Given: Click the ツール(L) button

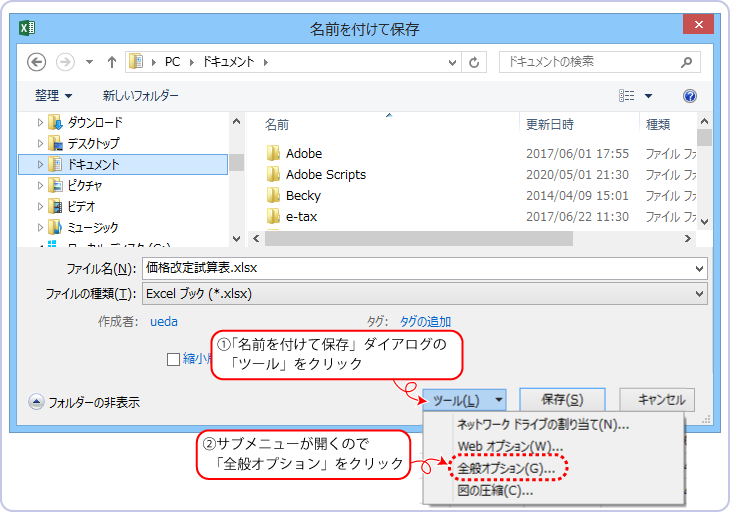Looking at the screenshot, I should tap(464, 400).
